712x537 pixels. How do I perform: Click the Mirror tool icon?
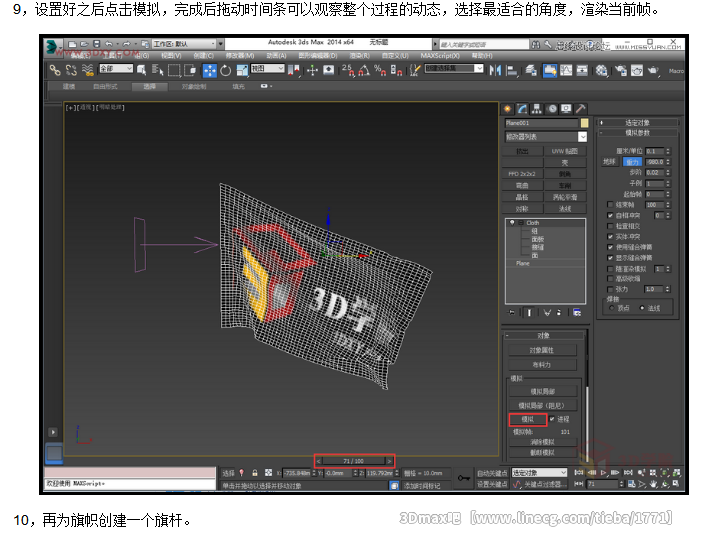(495, 70)
